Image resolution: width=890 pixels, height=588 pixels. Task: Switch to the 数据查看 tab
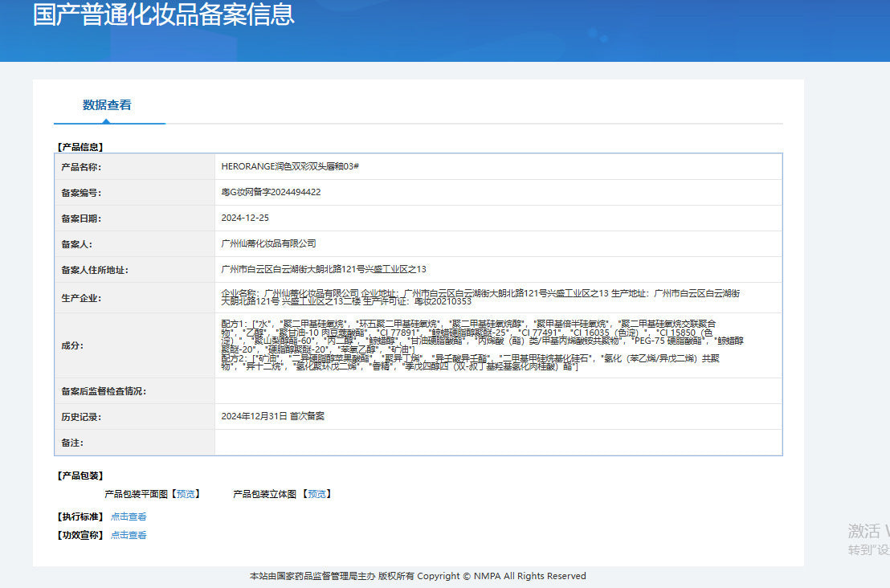(107, 105)
